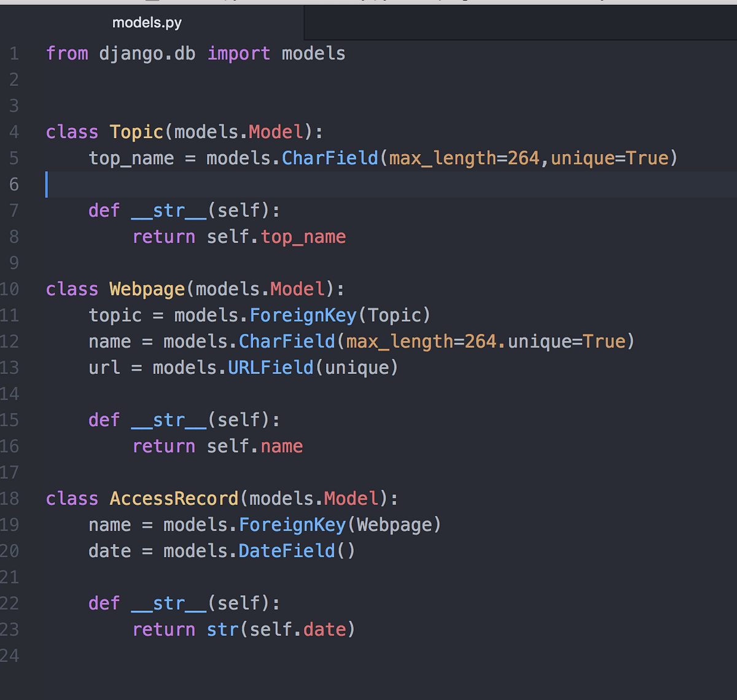This screenshot has width=737, height=700.
Task: Click the top_name variable on line 5
Action: (131, 158)
